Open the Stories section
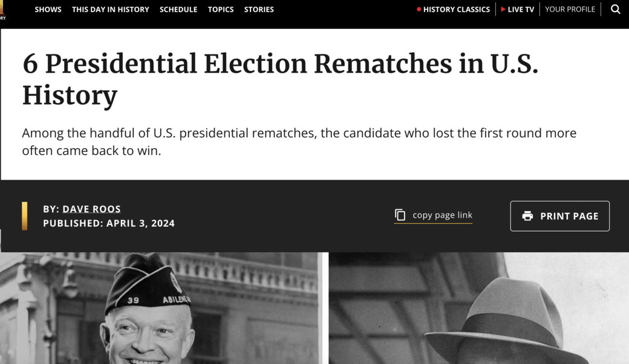 (259, 9)
